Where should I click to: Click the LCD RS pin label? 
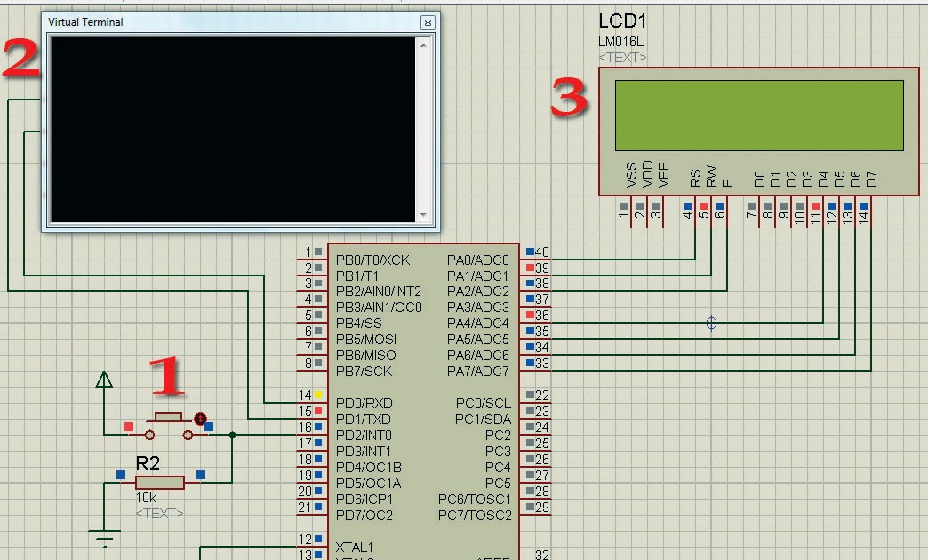(695, 179)
